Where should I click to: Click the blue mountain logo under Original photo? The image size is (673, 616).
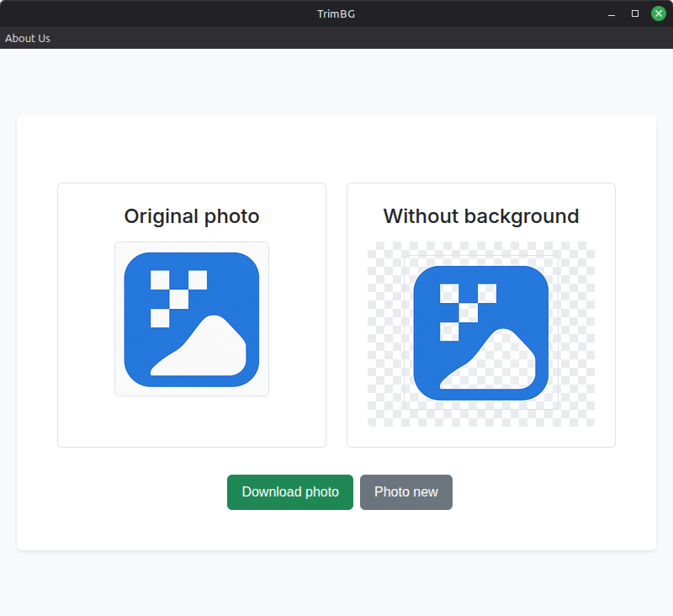191,319
